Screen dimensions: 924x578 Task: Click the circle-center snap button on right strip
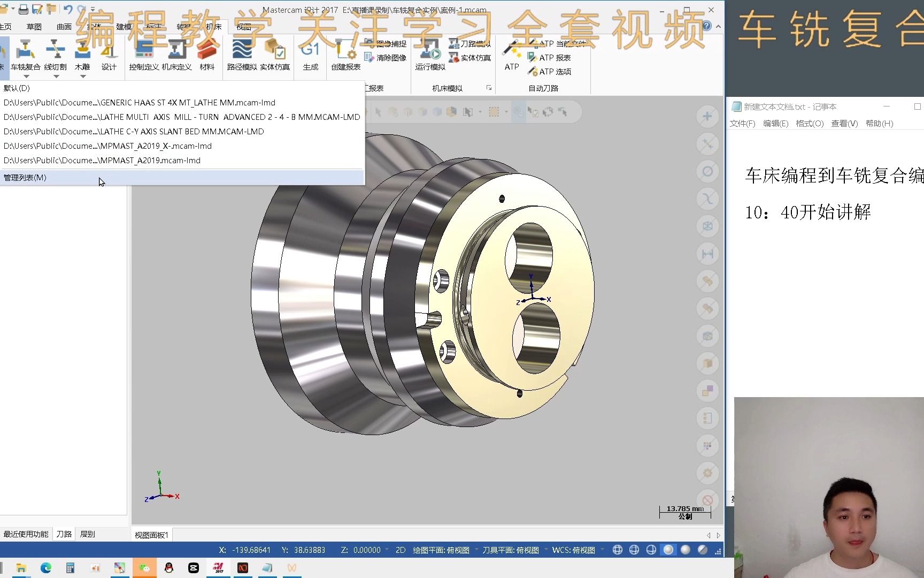707,171
